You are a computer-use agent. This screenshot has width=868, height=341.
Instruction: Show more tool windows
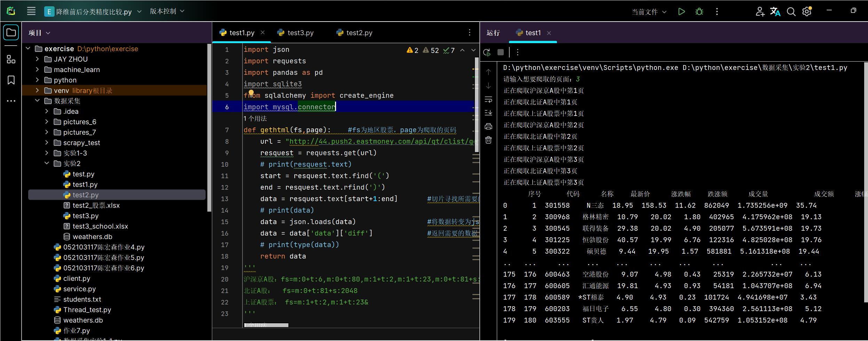coord(11,101)
